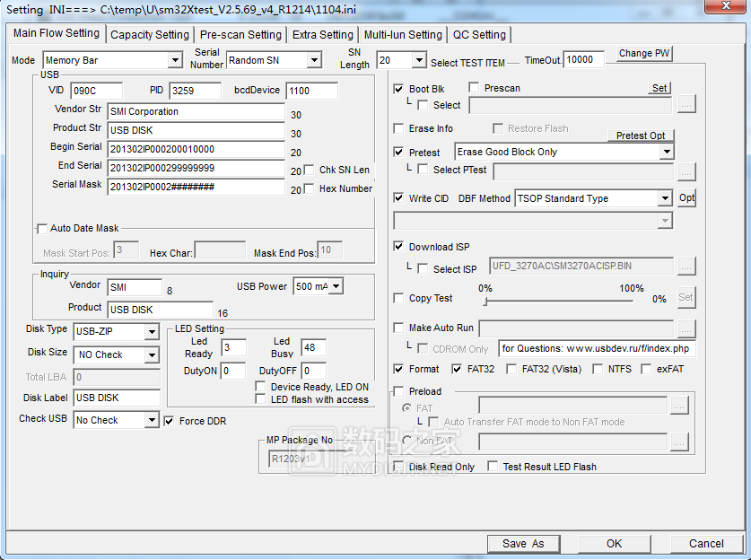Check the NTFS format option
Viewport: 751px width, 560px height.
click(599, 369)
